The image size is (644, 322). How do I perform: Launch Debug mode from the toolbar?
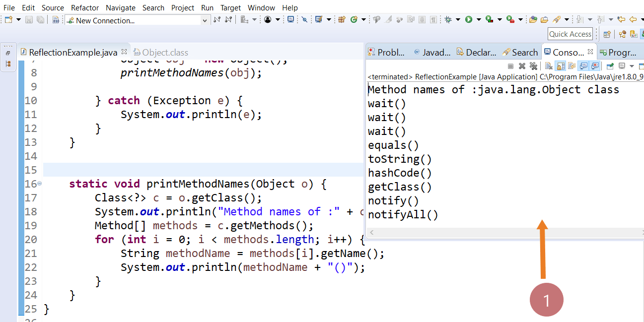click(448, 19)
